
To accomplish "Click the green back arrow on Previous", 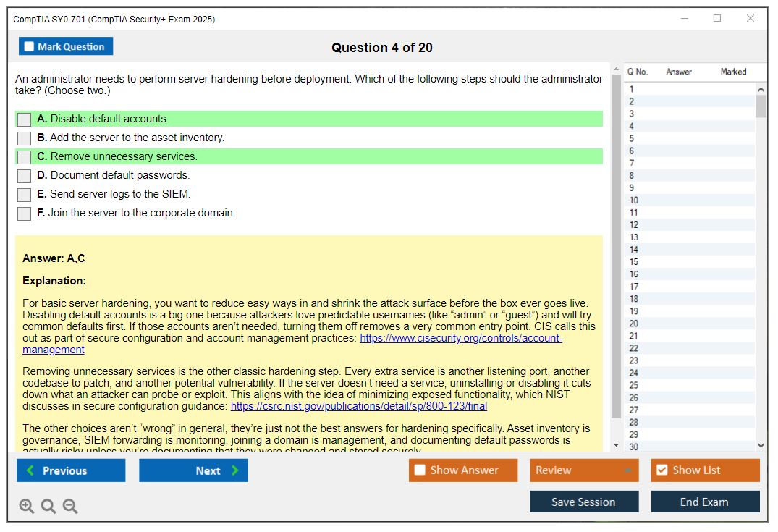I will point(30,470).
